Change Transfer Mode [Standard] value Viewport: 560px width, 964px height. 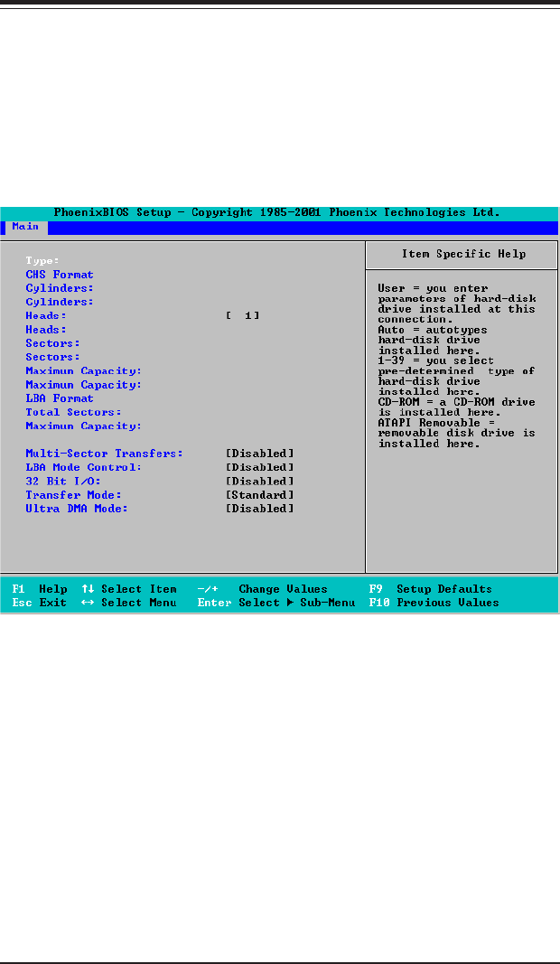(x=260, y=495)
